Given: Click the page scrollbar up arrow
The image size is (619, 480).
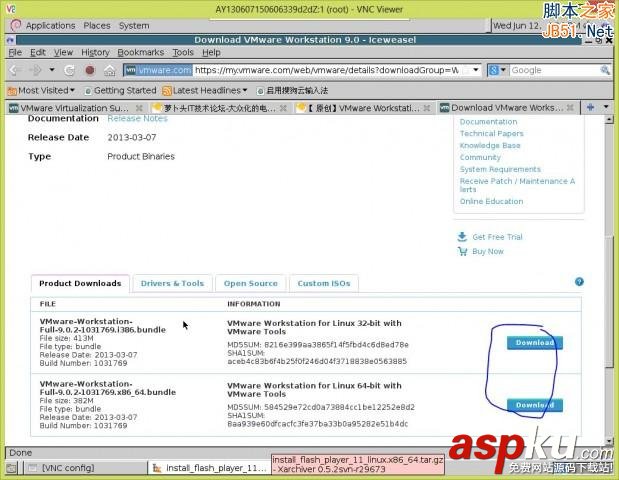Looking at the screenshot, I should pyautogui.click(x=609, y=119).
